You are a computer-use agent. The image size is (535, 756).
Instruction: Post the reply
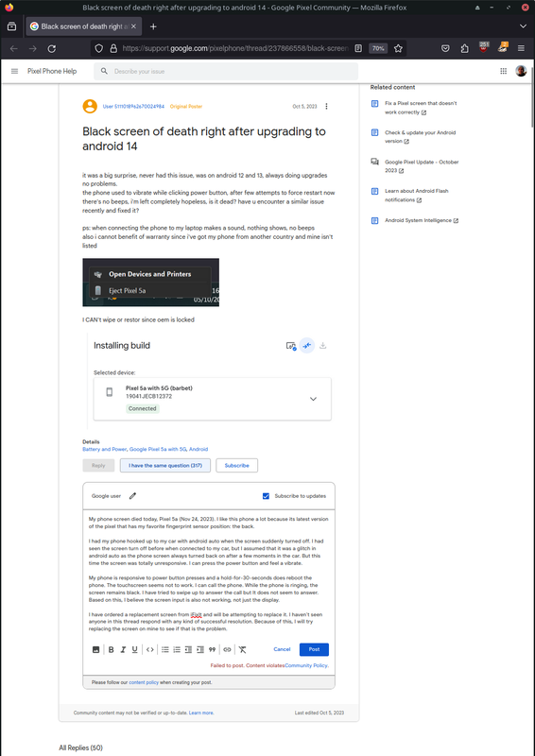[x=314, y=649]
